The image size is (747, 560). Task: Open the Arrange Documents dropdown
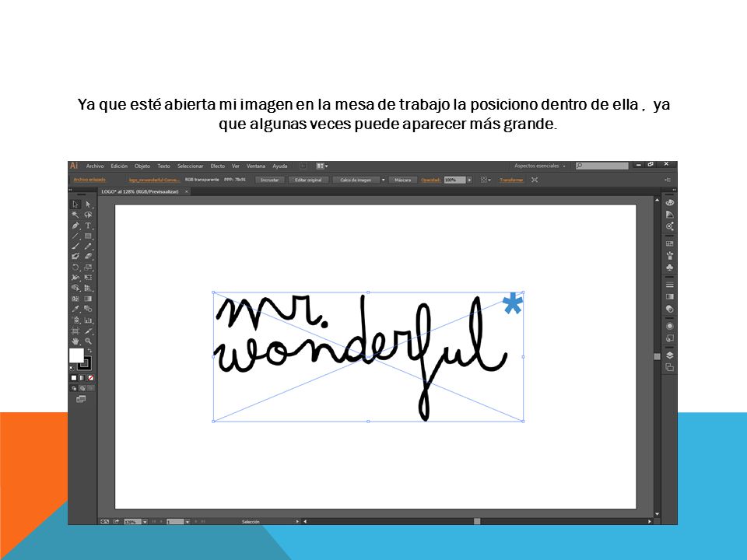[322, 166]
